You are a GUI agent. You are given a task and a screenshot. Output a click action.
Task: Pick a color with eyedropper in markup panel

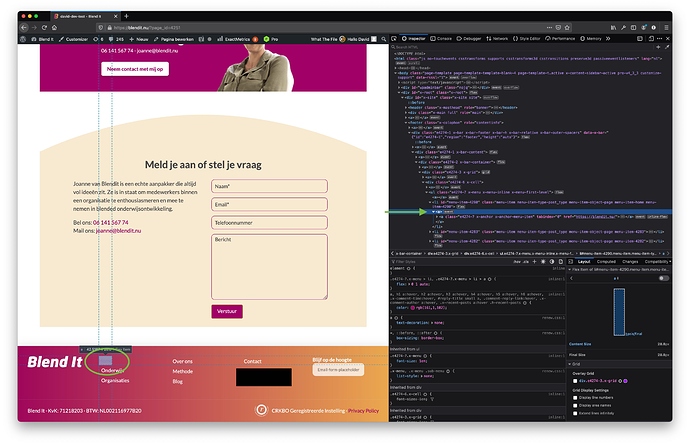(667, 47)
